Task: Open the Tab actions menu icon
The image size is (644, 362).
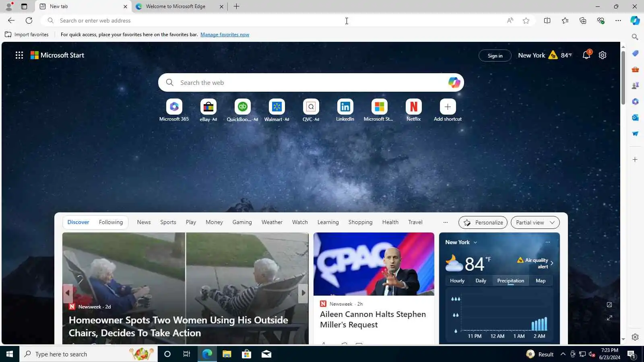Action: [x=24, y=6]
